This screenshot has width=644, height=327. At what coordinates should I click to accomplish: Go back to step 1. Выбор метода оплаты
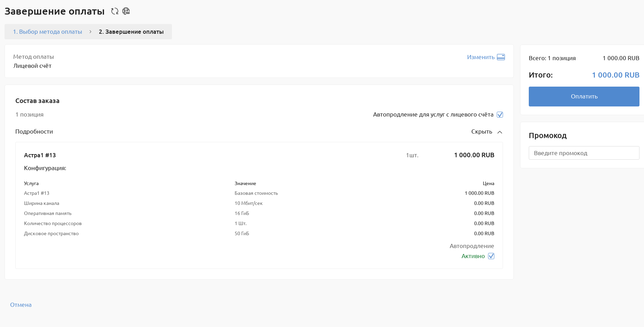tap(48, 32)
